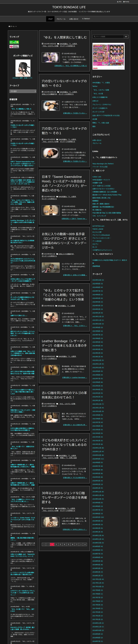Open the 穴の空いていないボールギャグの魅力 ～ その２ title
Viewport: 138px width, 644px height.
[64, 83]
